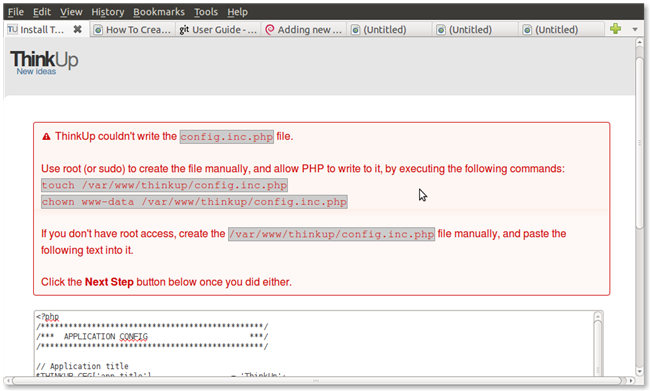Click inside the PHP config text area
This screenshot has height=391, width=650.
(314, 344)
